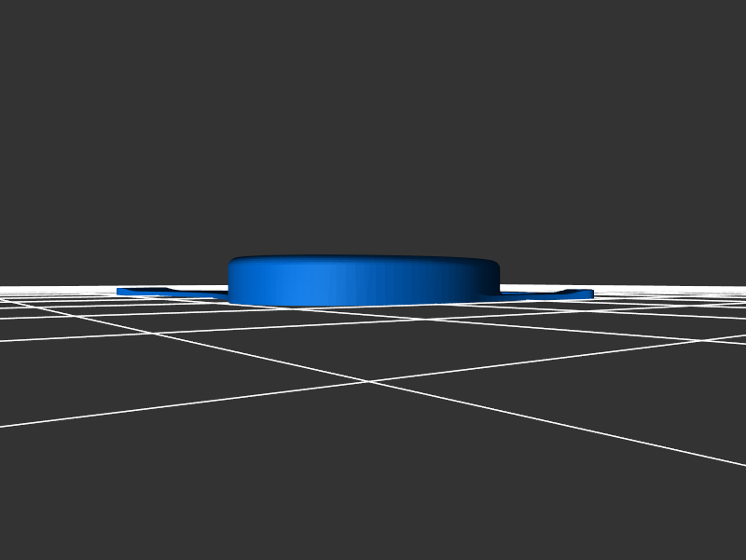Pick the top rim of the blue disc
746x560 pixels.
tap(364, 258)
